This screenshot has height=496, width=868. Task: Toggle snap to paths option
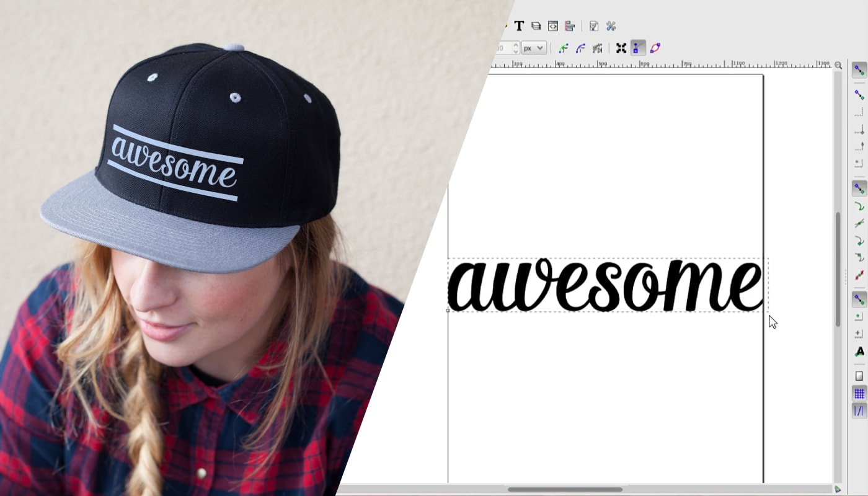859,206
